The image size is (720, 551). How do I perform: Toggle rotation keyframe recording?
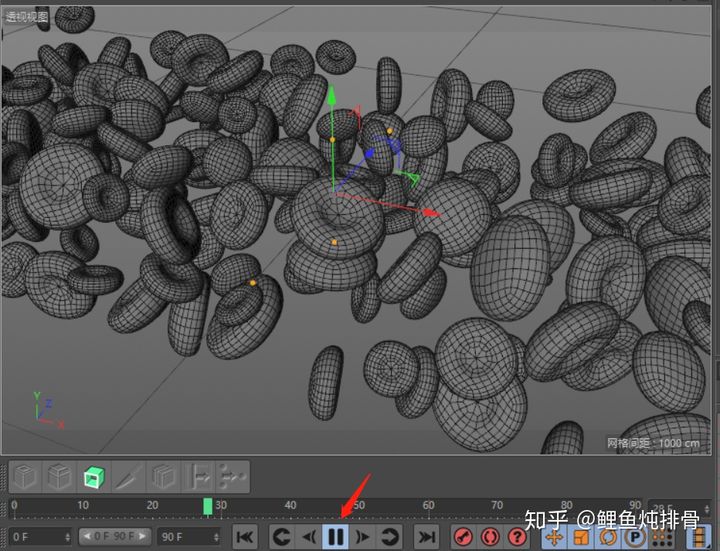[x=608, y=537]
